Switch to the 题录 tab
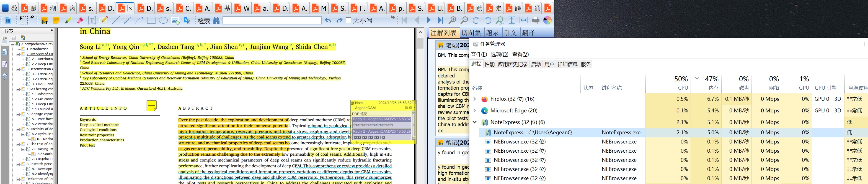This screenshot has width=868, height=184. [492, 33]
